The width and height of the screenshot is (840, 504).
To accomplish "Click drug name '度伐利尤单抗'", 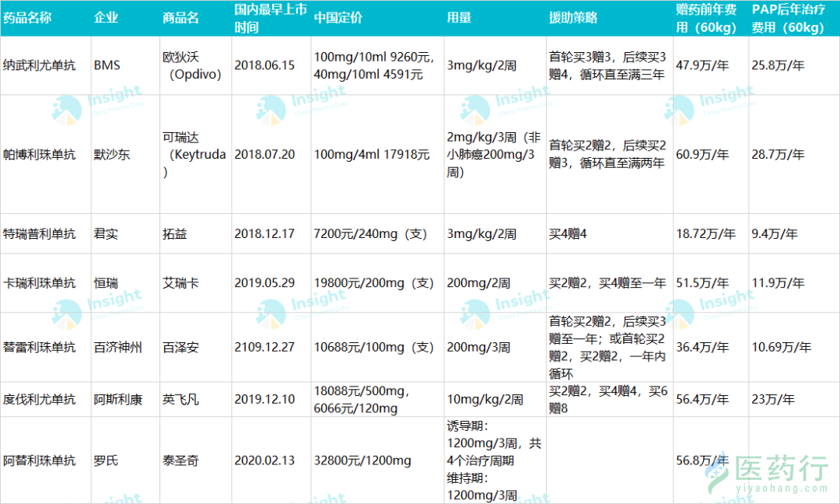I will (x=39, y=400).
